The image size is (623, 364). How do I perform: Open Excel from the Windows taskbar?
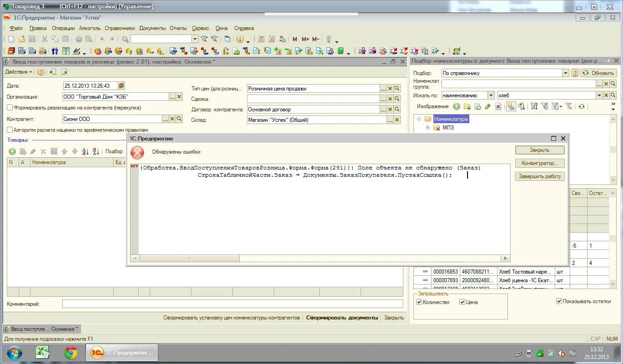pyautogui.click(x=42, y=353)
